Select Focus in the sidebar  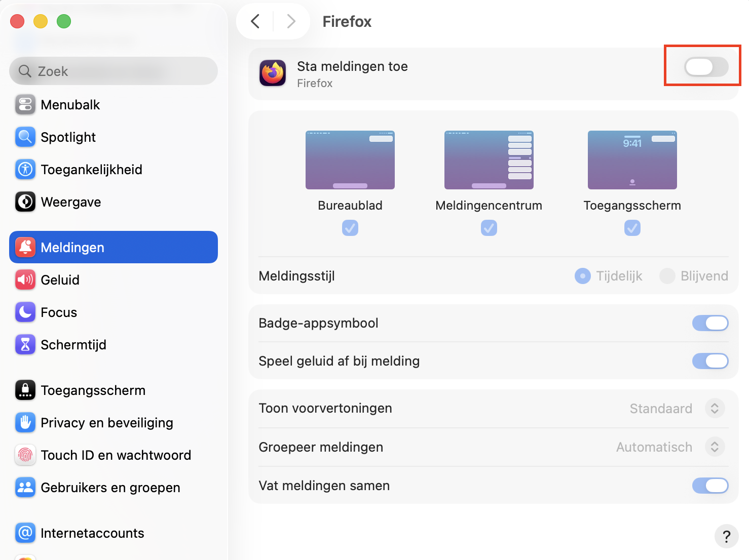tap(114, 312)
